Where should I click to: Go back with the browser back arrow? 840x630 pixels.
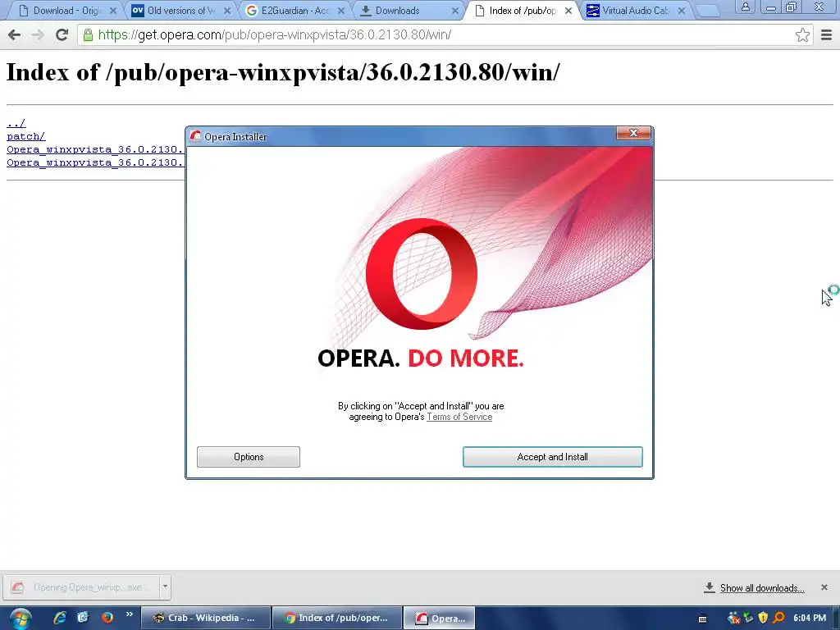coord(15,35)
